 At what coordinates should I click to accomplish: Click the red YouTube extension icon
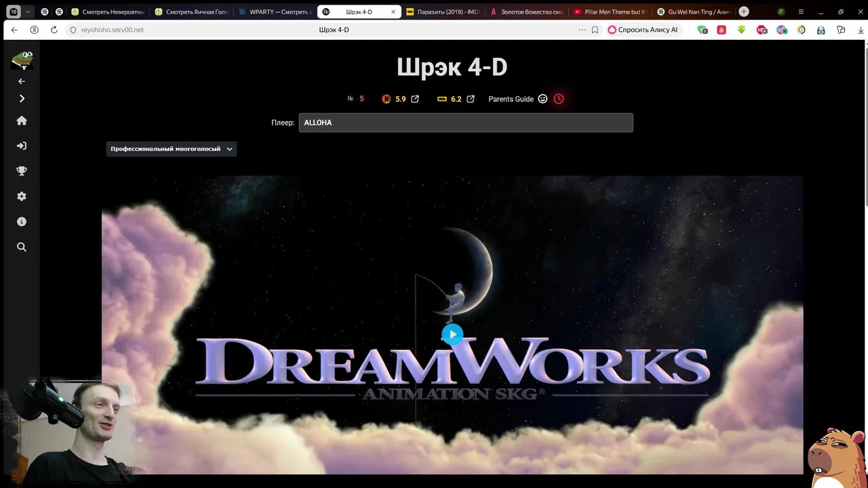[x=722, y=30]
